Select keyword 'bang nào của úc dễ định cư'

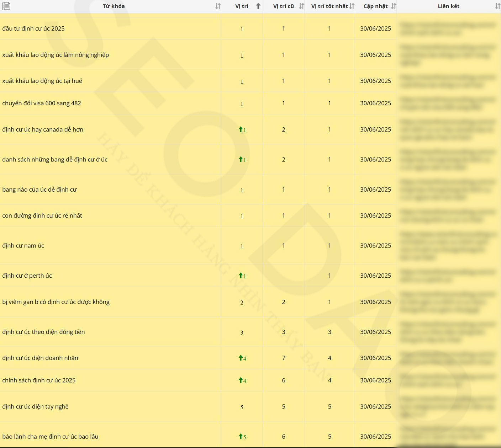pyautogui.click(x=39, y=190)
